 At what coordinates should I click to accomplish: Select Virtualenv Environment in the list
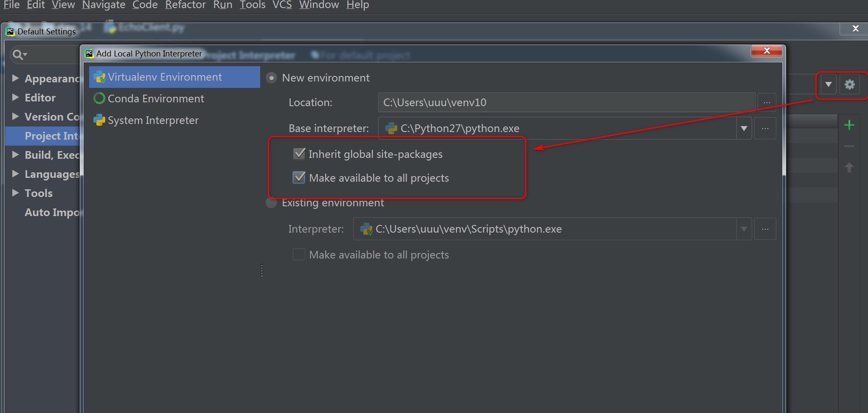tap(174, 77)
